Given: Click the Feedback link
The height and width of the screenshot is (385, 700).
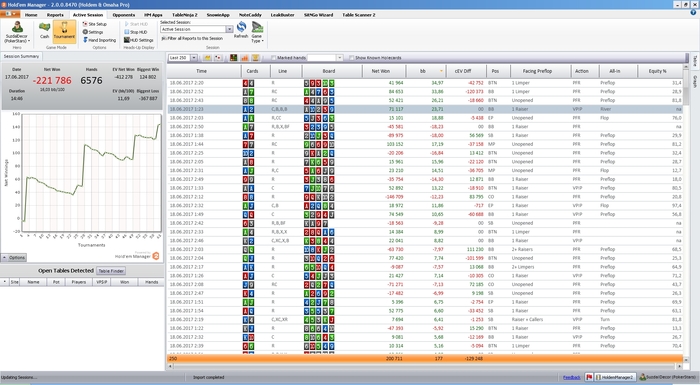Looking at the screenshot, I should (x=571, y=377).
